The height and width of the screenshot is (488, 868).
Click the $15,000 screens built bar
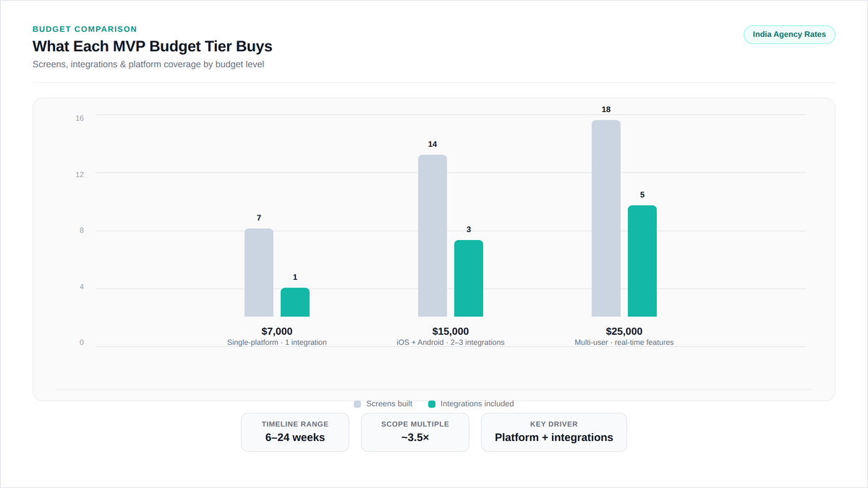[433, 236]
